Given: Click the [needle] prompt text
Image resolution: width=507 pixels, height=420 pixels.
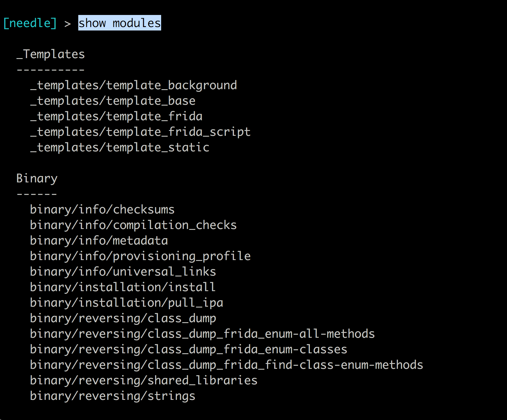Looking at the screenshot, I should pyautogui.click(x=30, y=23).
